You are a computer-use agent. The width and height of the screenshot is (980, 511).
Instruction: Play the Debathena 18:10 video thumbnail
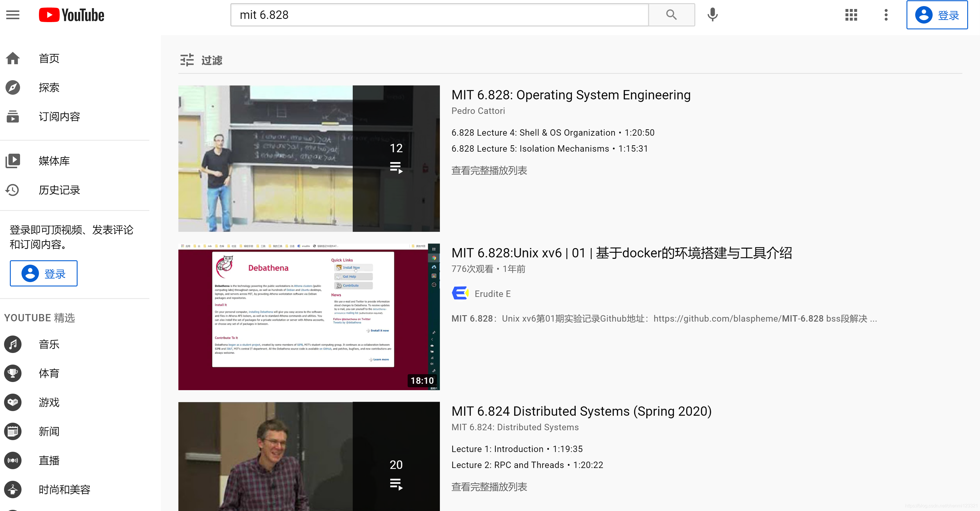[x=309, y=317]
